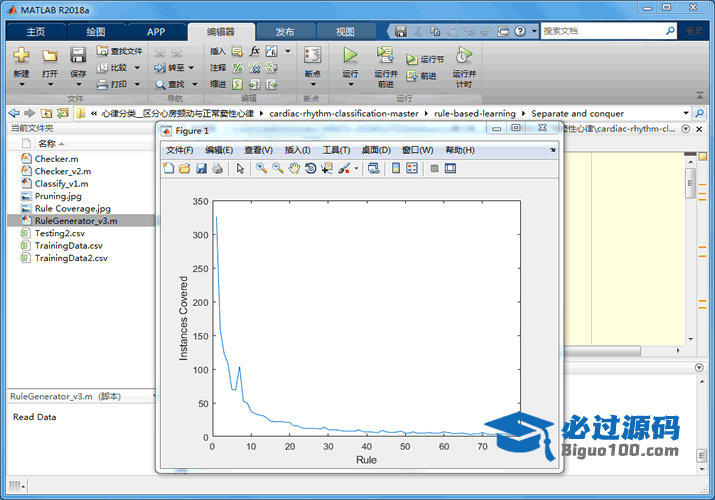Viewport: 715px width, 500px height.
Task: Open Figure 1 文件(F) menu
Action: point(179,150)
